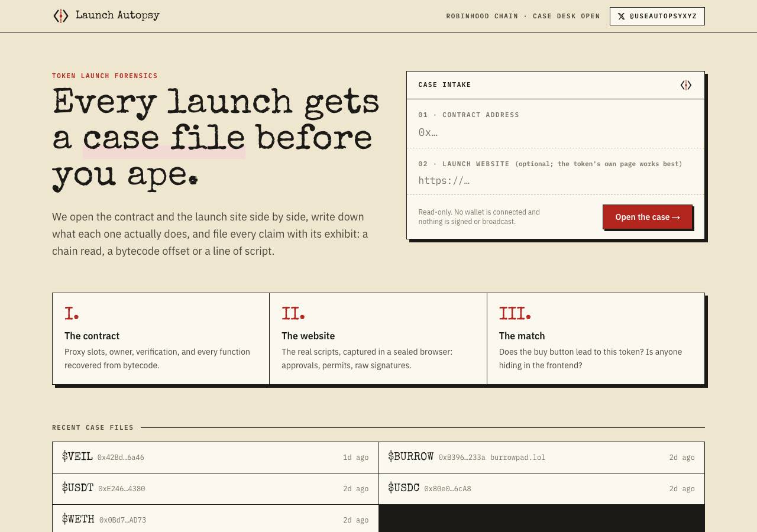Focus the contract address 0x… field
This screenshot has width=757, height=532.
coord(555,132)
